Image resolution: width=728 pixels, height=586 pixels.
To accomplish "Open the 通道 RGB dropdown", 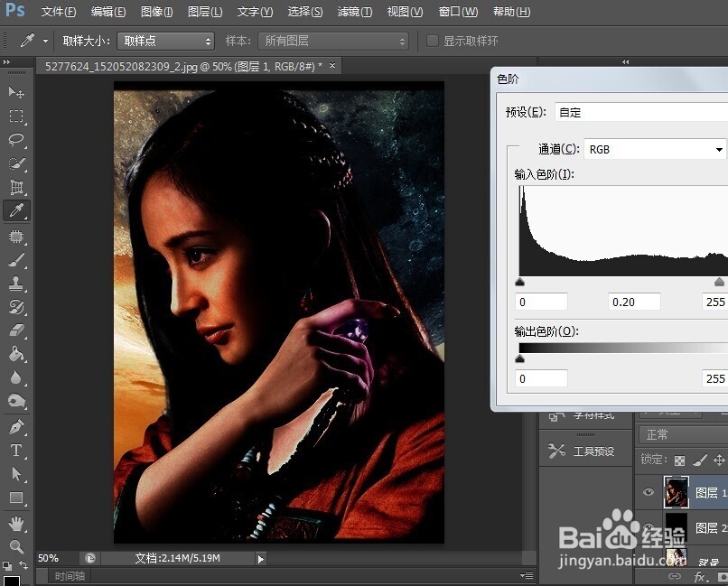I will 656,149.
